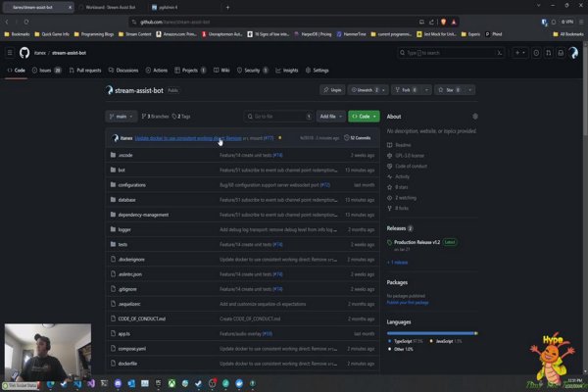588x392 pixels.
Task: Open the notifications inbox icon
Action: [561, 53]
